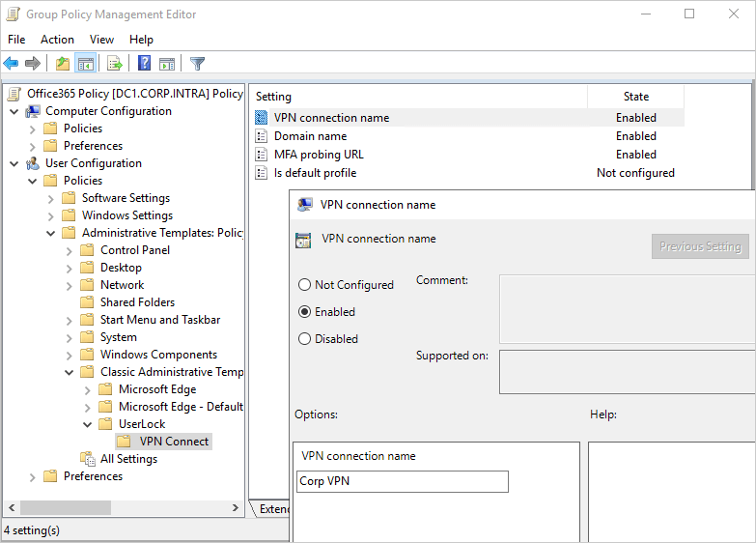Click the Filter funnel toolbar icon
The width and height of the screenshot is (756, 543).
[x=197, y=64]
